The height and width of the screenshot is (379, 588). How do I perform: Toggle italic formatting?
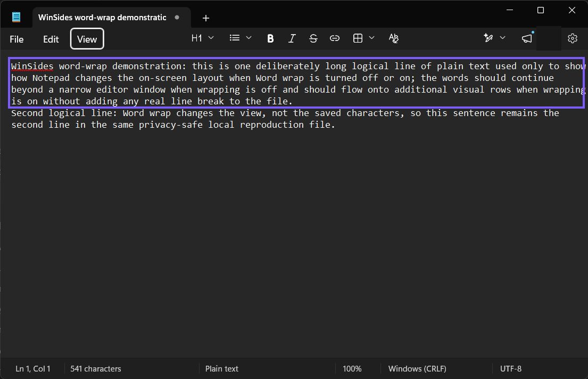pos(292,38)
